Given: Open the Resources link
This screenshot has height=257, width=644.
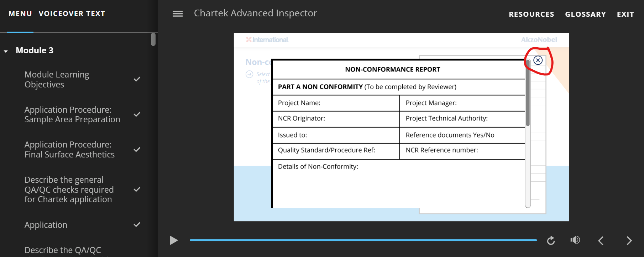Looking at the screenshot, I should [531, 14].
